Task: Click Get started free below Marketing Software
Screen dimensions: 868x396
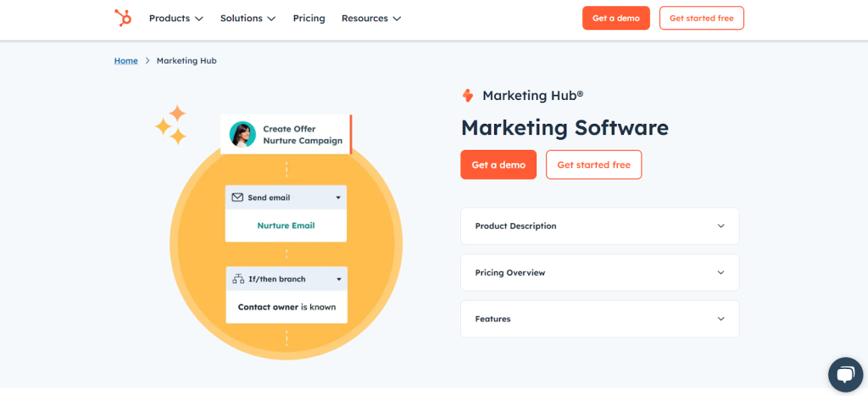Action: (594, 165)
